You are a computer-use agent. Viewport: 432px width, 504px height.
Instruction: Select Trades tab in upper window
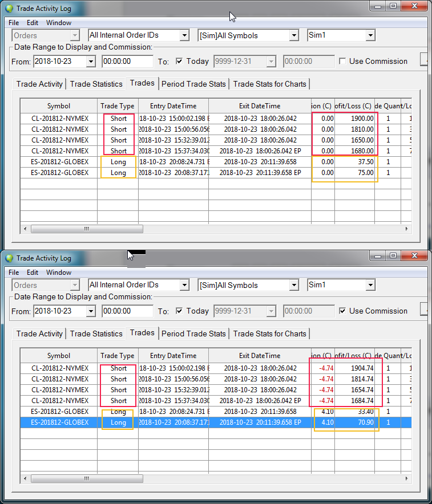[142, 83]
